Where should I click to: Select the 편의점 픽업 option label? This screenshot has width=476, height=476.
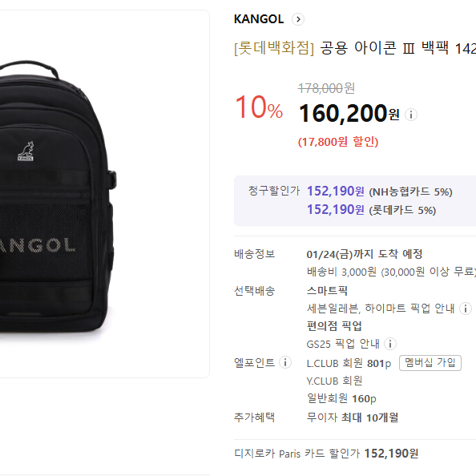point(334,326)
